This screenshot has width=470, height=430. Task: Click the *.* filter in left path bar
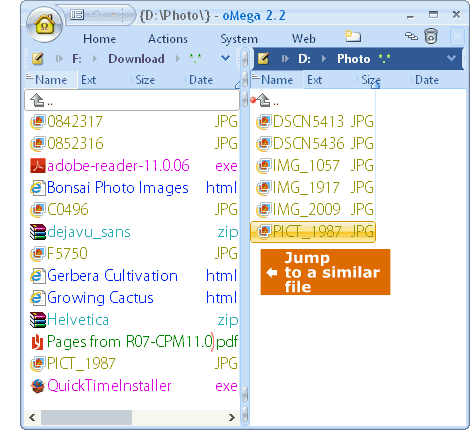(x=195, y=59)
